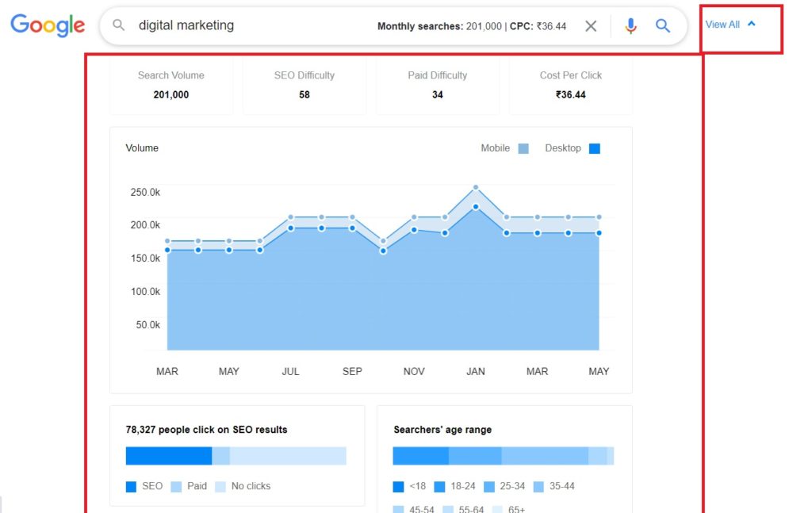The height and width of the screenshot is (513, 812).
Task: Click the SEO segment of clicks bar
Action: (169, 456)
